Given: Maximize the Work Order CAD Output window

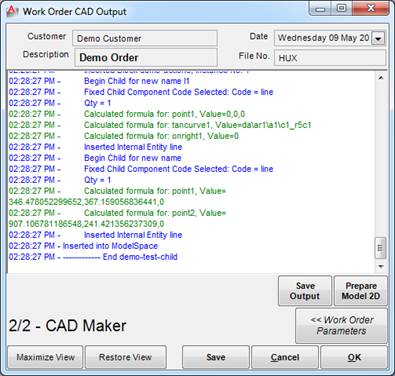Looking at the screenshot, I should (x=341, y=8).
